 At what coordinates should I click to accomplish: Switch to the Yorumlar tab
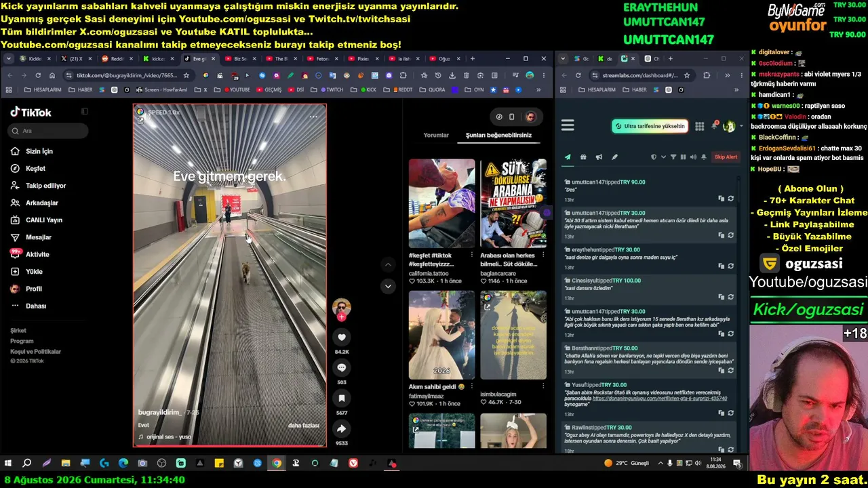click(x=436, y=136)
